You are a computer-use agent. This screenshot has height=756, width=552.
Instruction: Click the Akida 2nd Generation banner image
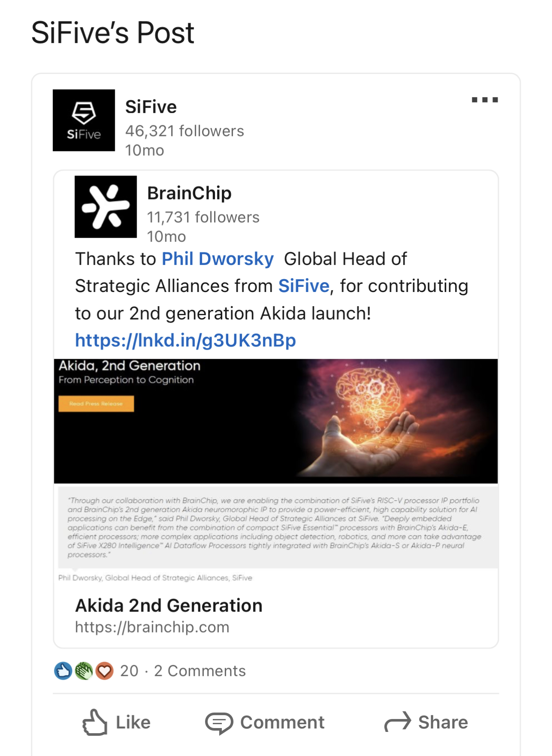pos(276,421)
